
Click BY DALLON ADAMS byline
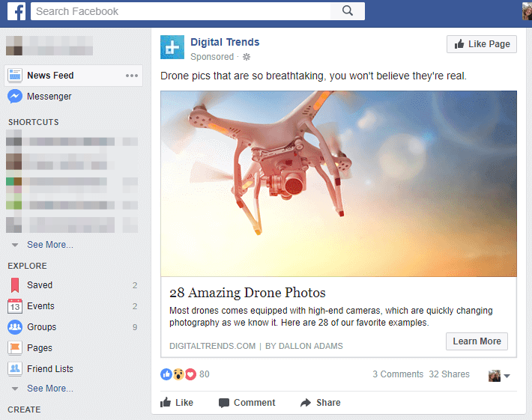click(x=304, y=346)
